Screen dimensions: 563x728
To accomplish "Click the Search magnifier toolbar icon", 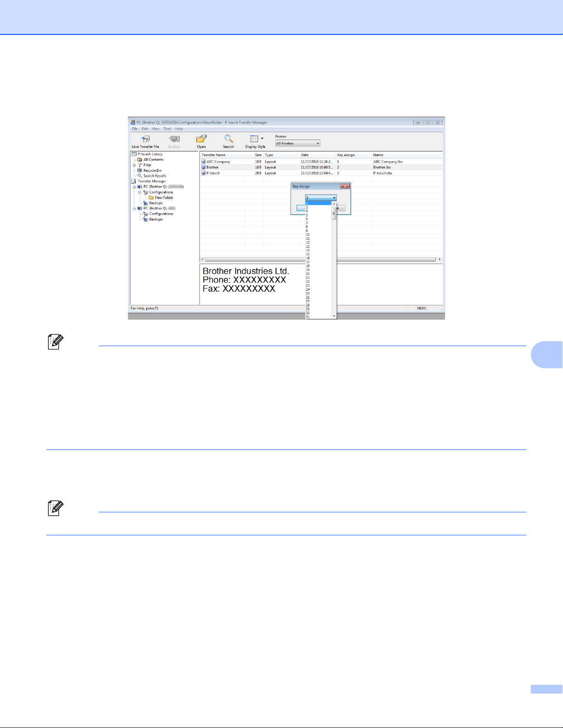I will click(x=228, y=139).
